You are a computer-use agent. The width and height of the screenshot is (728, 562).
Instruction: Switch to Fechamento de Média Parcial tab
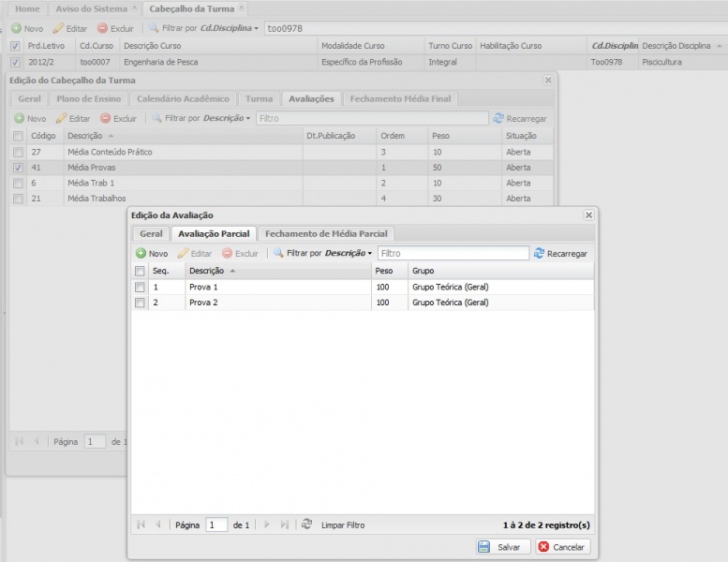[x=326, y=233]
